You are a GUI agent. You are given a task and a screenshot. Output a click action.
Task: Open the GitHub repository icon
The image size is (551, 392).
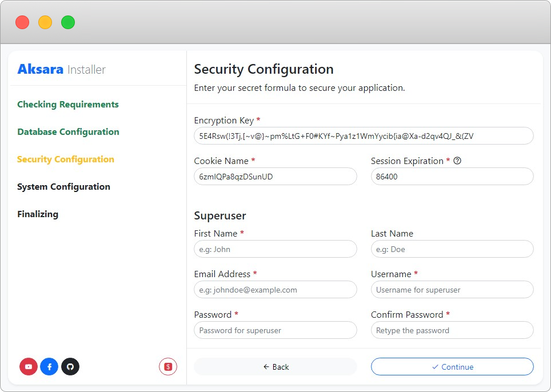[70, 367]
